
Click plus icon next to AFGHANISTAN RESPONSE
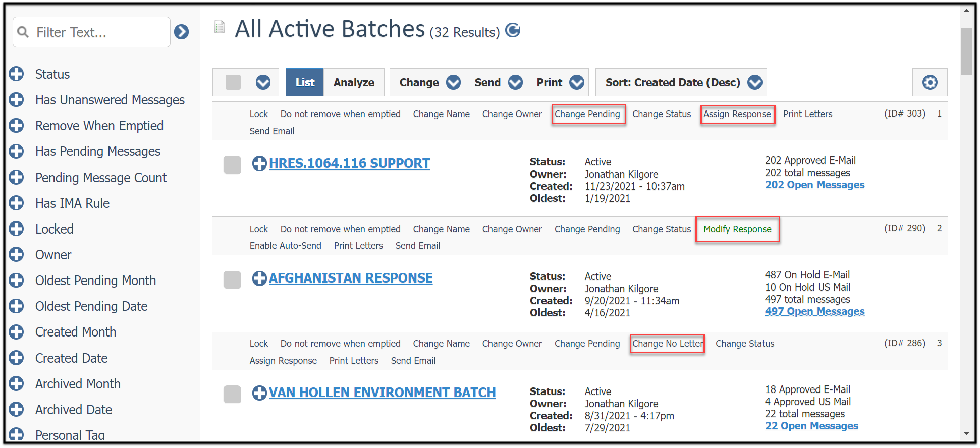(x=259, y=278)
